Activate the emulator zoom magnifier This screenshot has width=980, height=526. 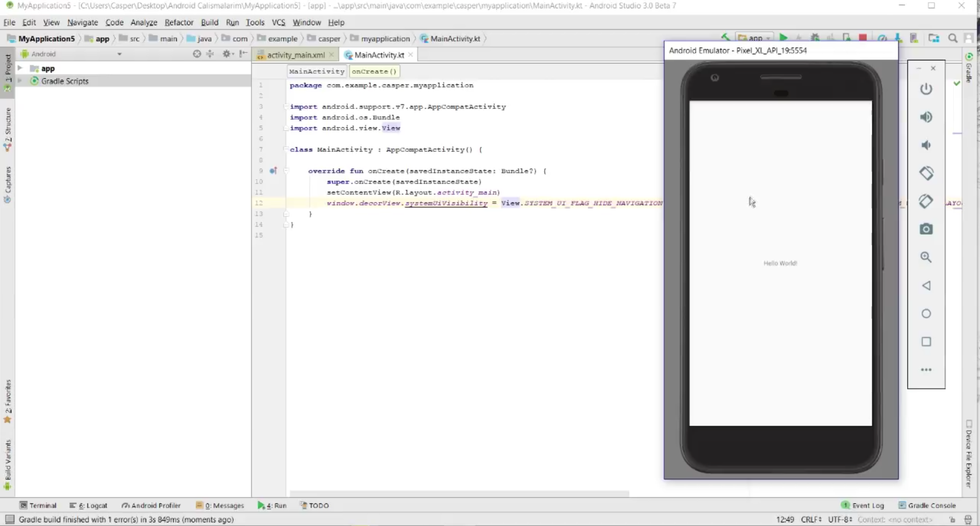pos(926,257)
